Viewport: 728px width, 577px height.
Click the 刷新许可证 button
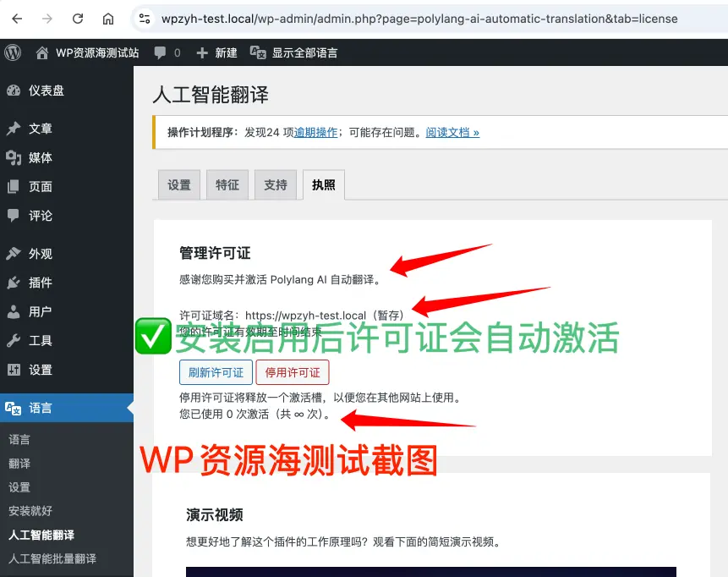tap(216, 372)
